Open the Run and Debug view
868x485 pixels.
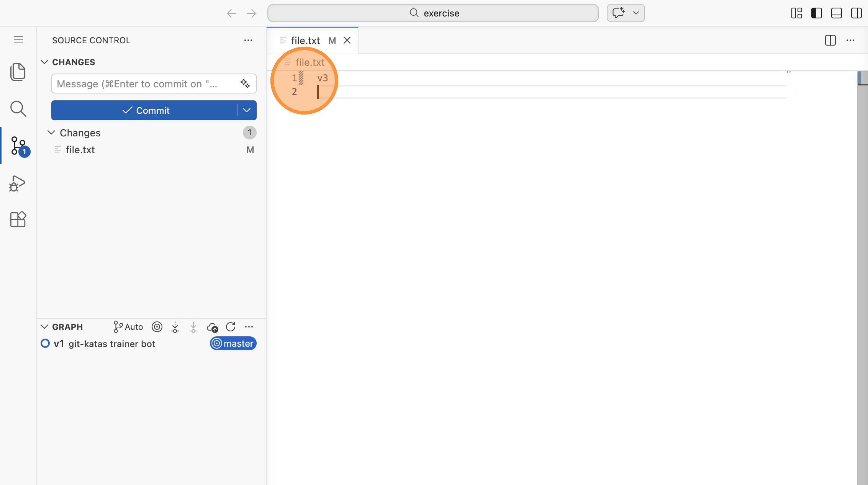click(18, 184)
